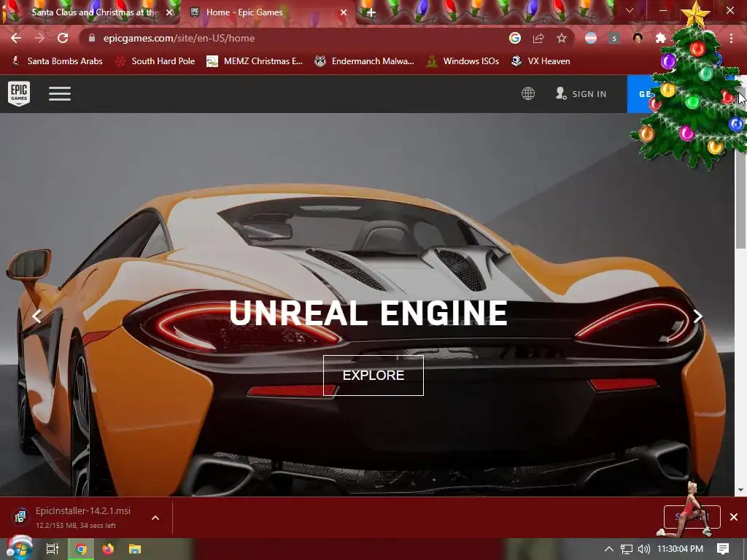Share this page via share icon
The image size is (747, 560).
(538, 38)
